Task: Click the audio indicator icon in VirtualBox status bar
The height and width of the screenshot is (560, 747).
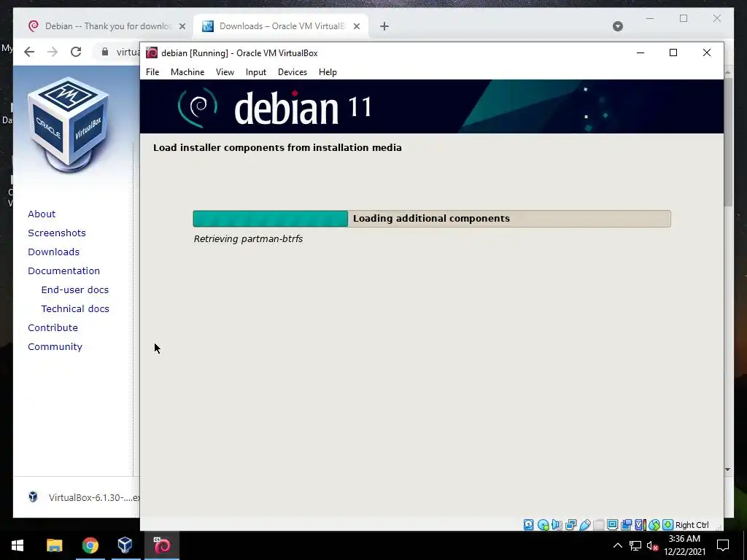Action: pyautogui.click(x=556, y=525)
